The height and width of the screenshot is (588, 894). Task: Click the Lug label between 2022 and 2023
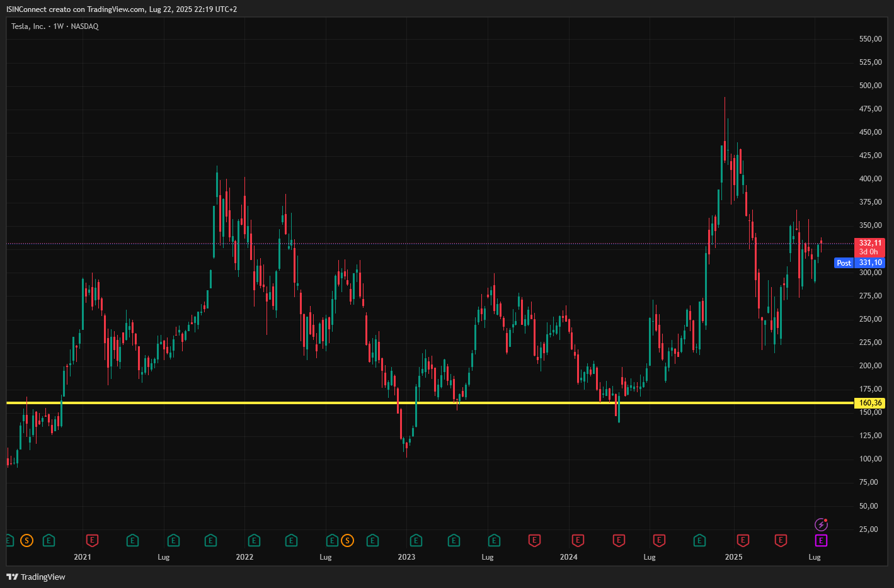[x=325, y=557]
